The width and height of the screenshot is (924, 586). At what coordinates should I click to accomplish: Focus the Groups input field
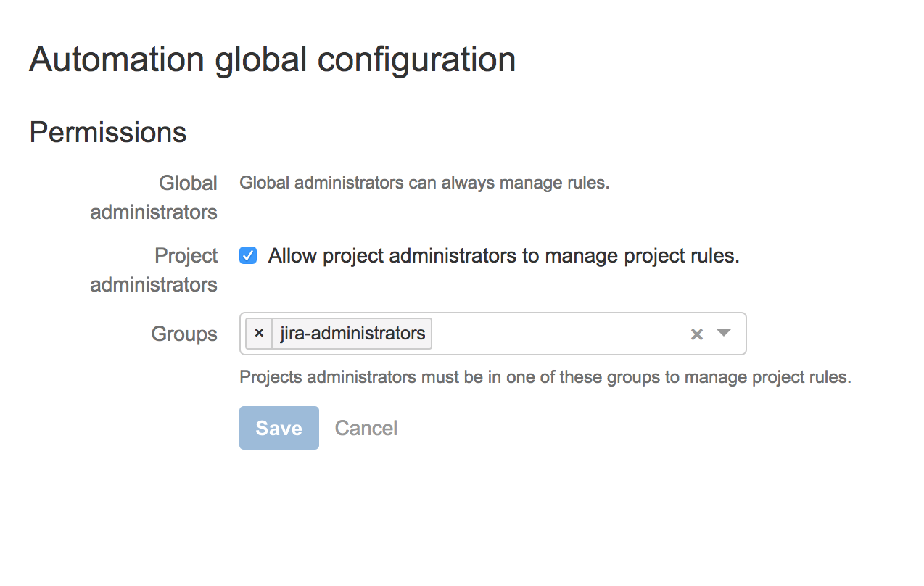click(558, 334)
